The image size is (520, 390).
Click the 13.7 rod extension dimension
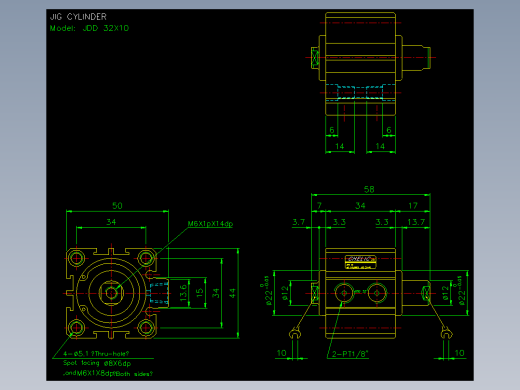coord(416,222)
